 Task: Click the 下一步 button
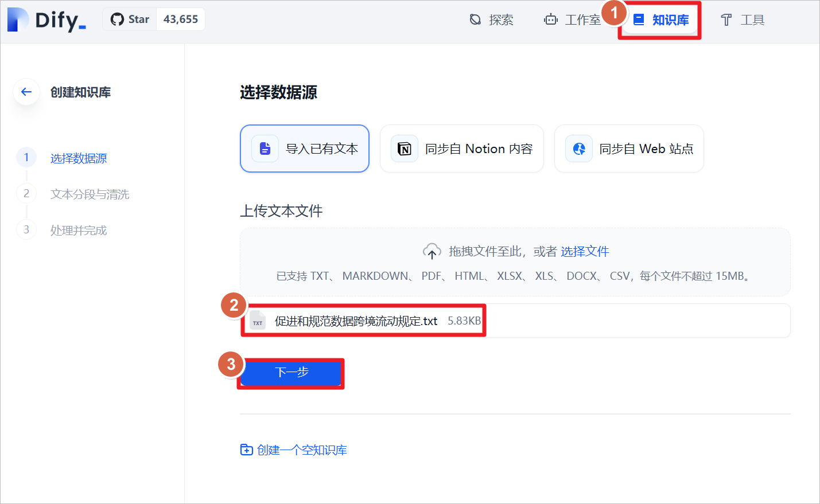click(291, 373)
